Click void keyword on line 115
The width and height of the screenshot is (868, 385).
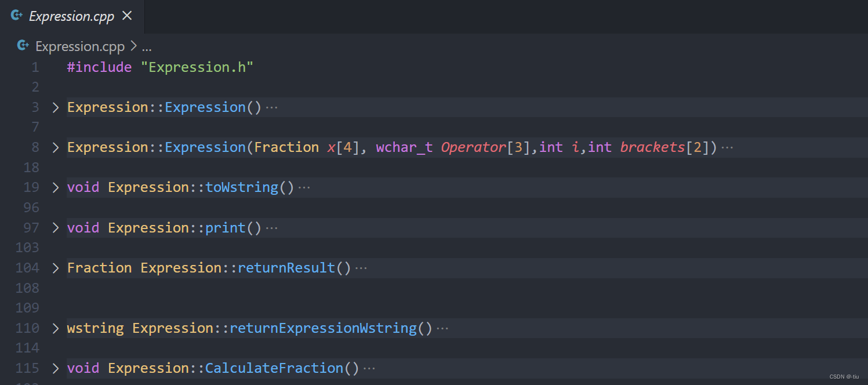(x=83, y=368)
